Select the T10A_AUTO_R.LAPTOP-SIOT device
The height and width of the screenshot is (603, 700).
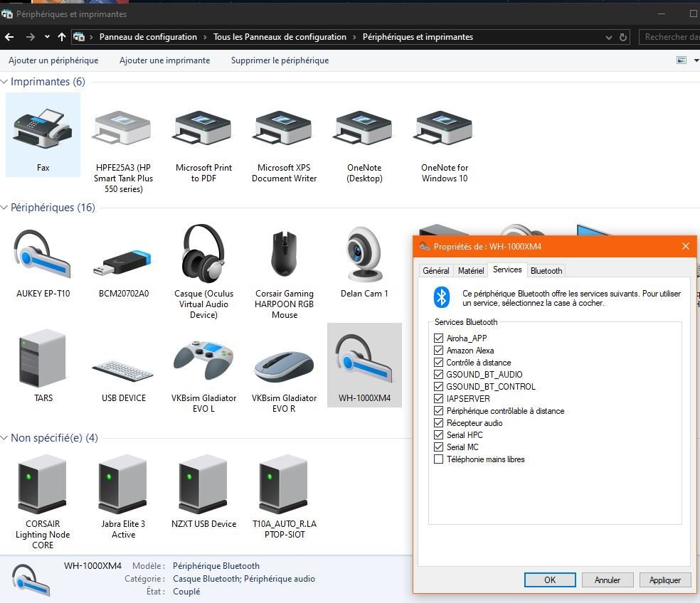click(284, 496)
